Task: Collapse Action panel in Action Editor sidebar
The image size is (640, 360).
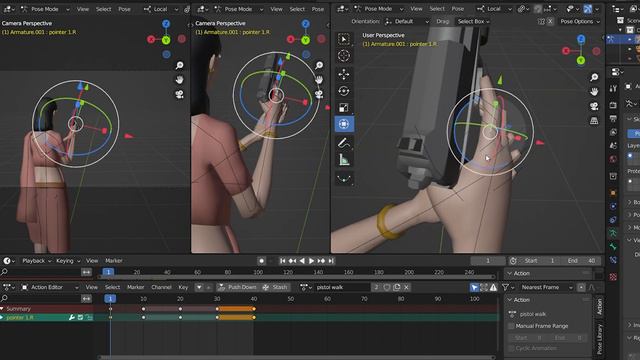Action: coord(510,300)
